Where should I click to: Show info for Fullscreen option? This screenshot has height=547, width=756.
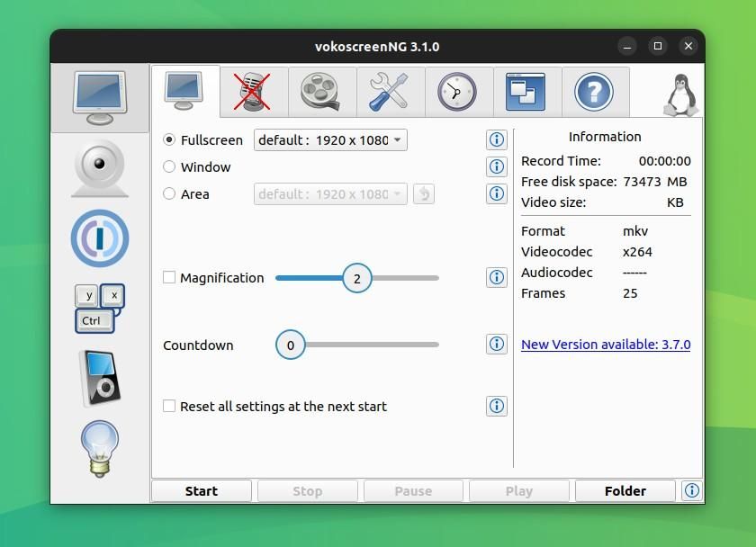point(497,139)
